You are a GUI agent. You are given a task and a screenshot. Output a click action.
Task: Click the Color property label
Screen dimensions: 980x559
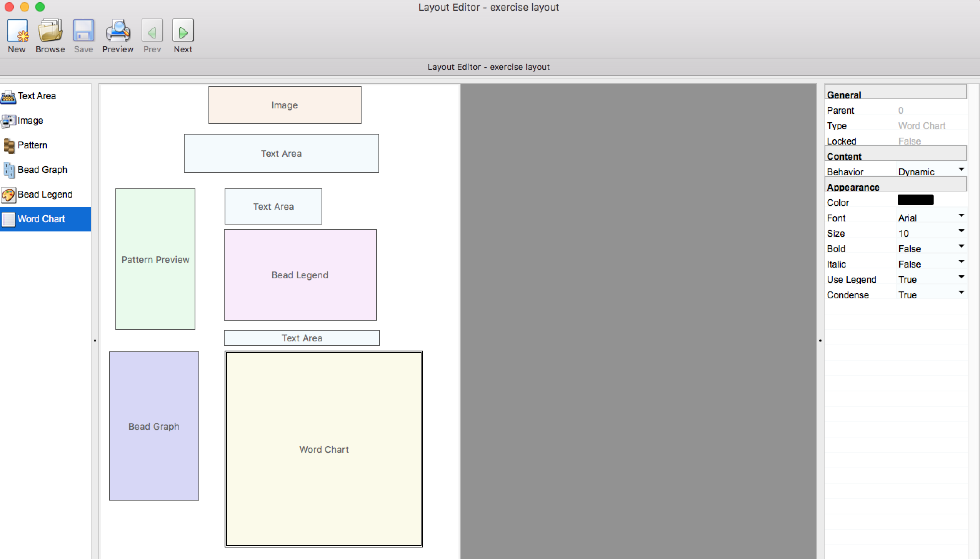(x=838, y=203)
